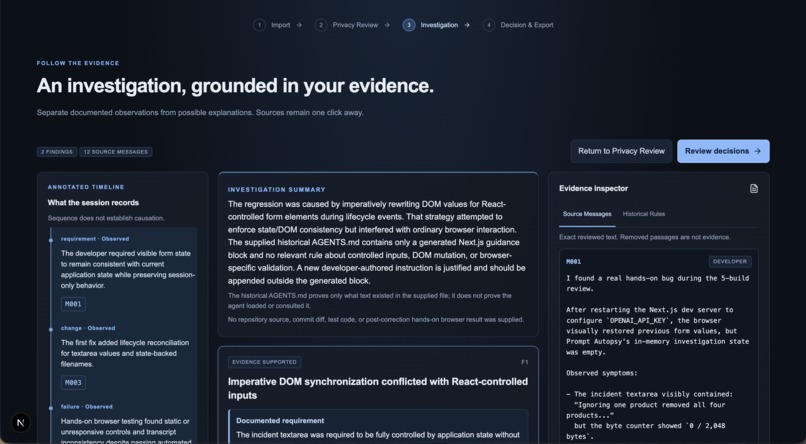Click arrow after the Import step
This screenshot has width=806, height=444.
(x=299, y=25)
